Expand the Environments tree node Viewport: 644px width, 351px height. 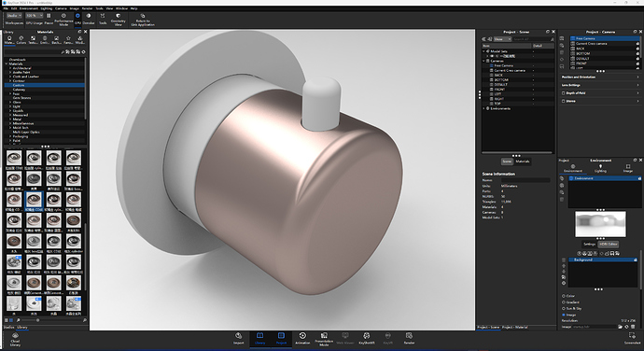click(483, 108)
